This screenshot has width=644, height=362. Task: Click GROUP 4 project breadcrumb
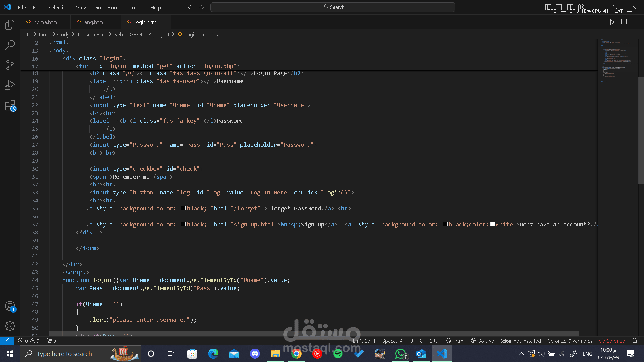(150, 34)
